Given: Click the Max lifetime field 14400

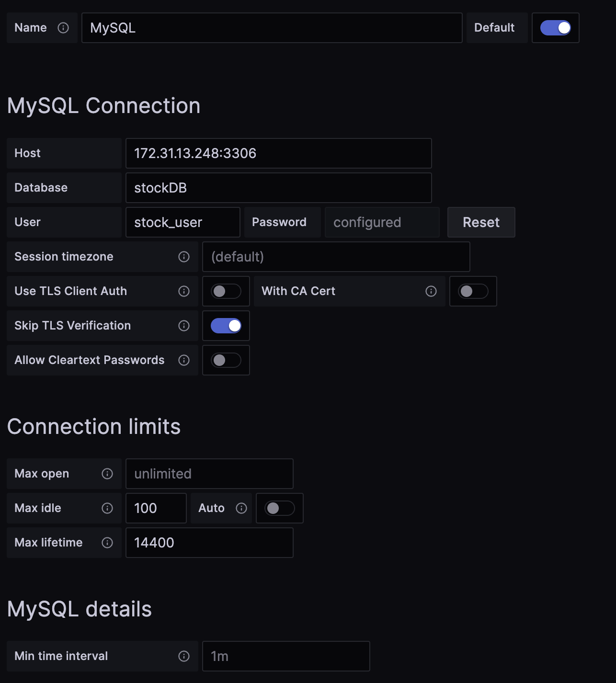Looking at the screenshot, I should tap(209, 543).
